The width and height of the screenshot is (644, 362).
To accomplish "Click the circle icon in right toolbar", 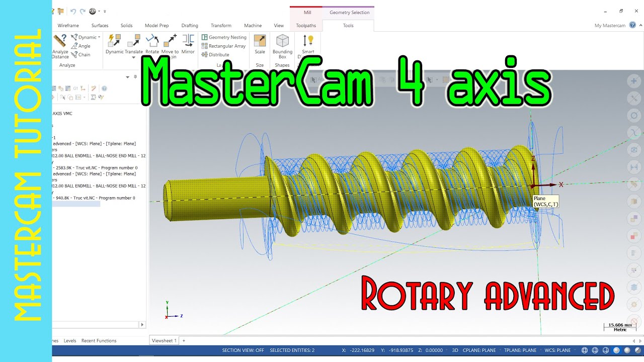I will click(x=634, y=116).
